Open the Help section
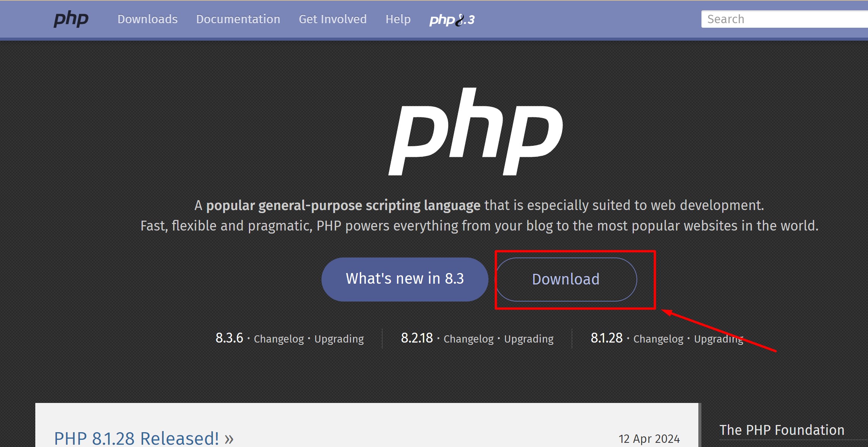Viewport: 868px width, 447px height. tap(398, 19)
